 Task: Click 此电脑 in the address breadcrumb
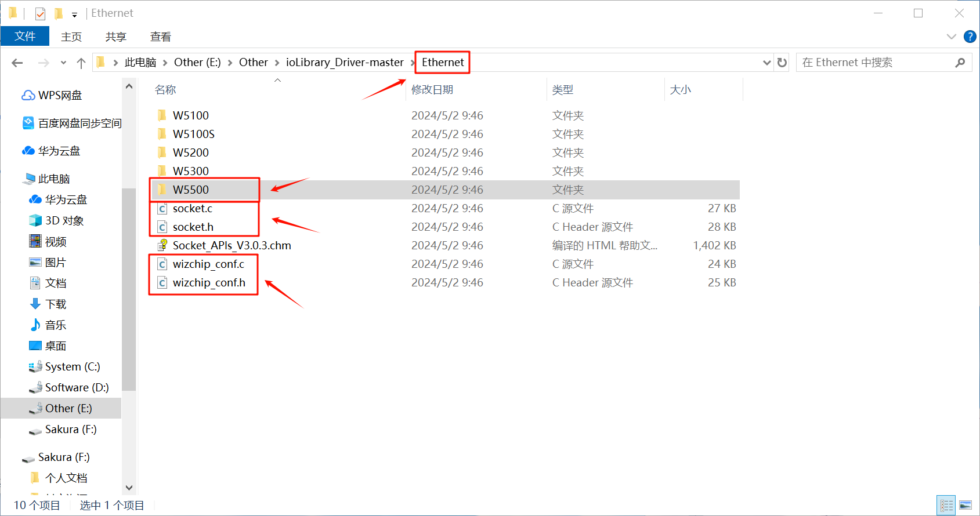(x=140, y=63)
